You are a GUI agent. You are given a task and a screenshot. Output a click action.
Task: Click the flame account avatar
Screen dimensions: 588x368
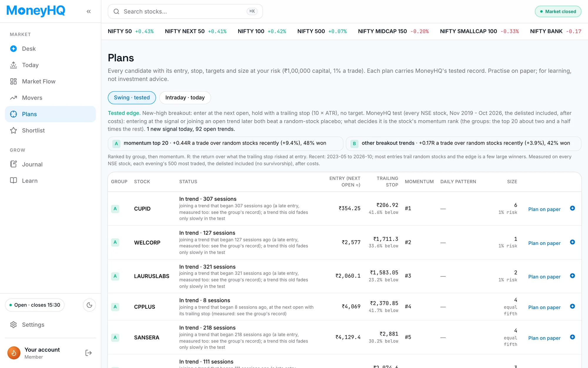[x=14, y=353]
